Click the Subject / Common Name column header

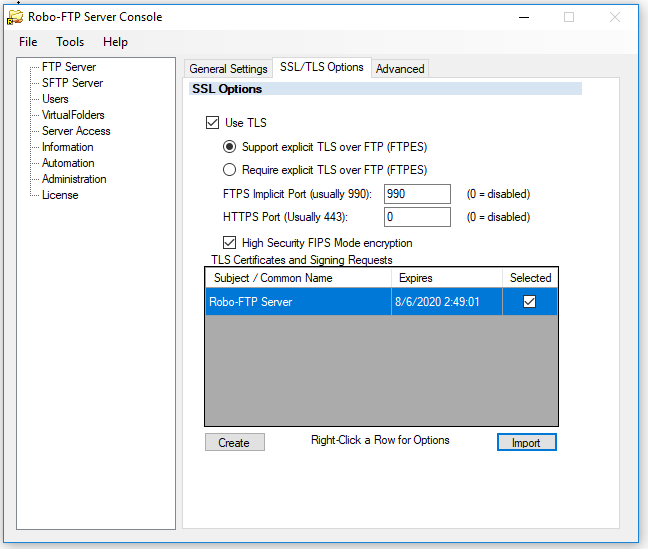click(298, 278)
